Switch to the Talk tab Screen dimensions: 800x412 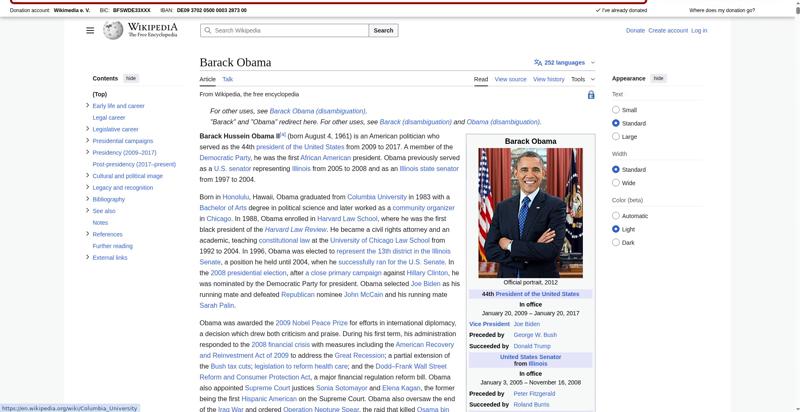(227, 79)
